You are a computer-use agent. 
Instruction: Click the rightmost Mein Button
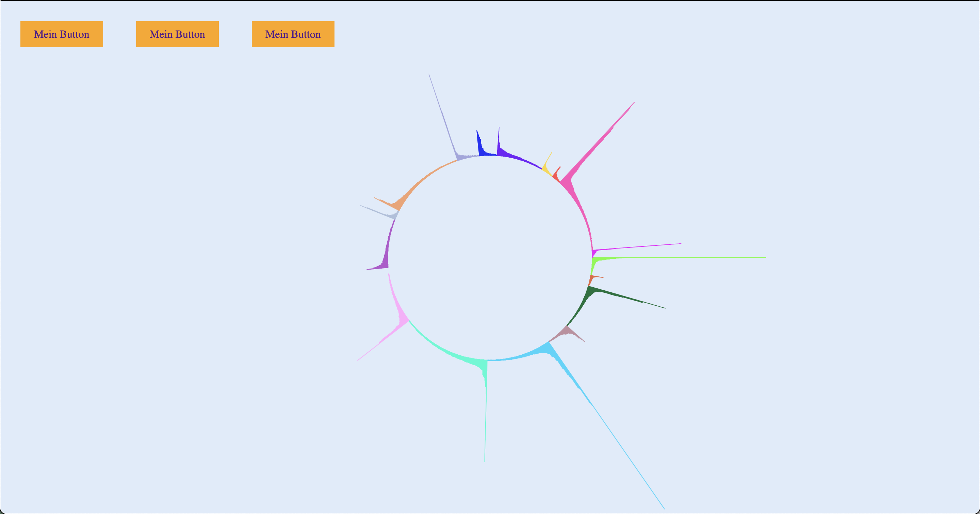pyautogui.click(x=293, y=34)
